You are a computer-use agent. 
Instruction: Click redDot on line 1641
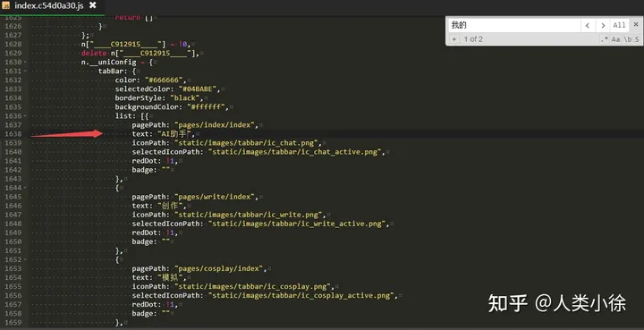[146, 161]
